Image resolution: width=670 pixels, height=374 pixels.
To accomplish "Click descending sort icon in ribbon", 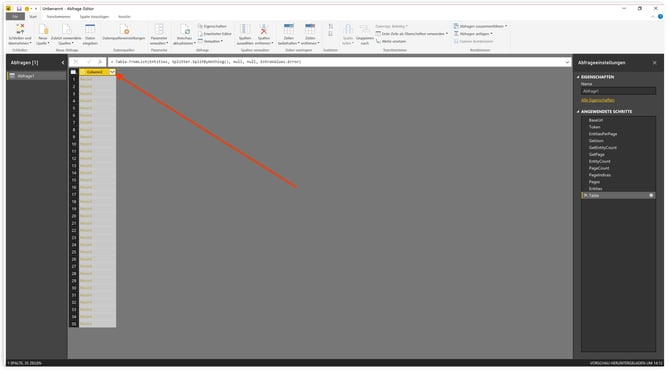I will coord(331,34).
